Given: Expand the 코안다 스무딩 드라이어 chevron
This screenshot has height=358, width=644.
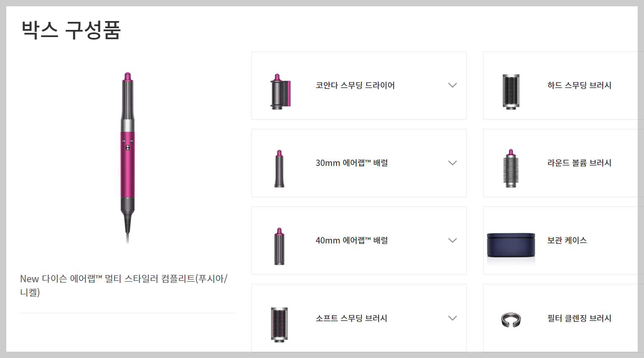Looking at the screenshot, I should point(452,85).
